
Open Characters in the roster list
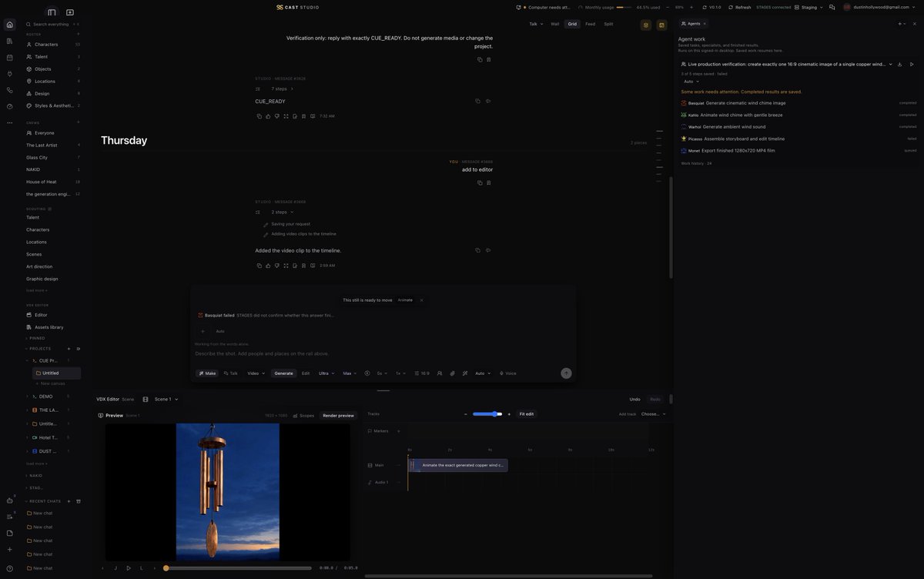pos(52,45)
